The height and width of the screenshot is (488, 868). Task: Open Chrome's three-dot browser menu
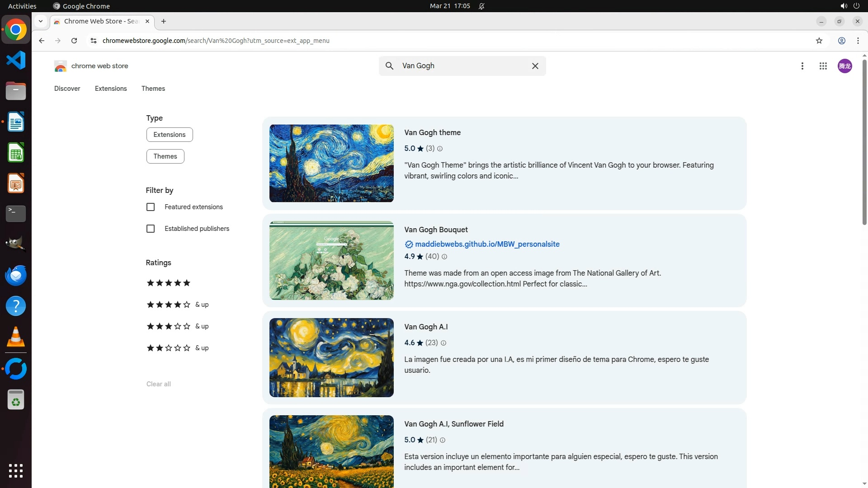(858, 41)
